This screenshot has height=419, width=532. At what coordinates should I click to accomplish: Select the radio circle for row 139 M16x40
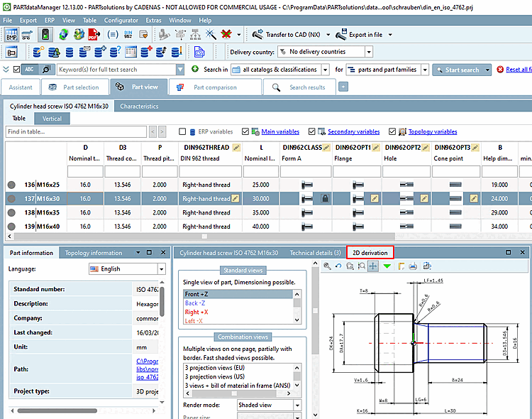(x=11, y=227)
